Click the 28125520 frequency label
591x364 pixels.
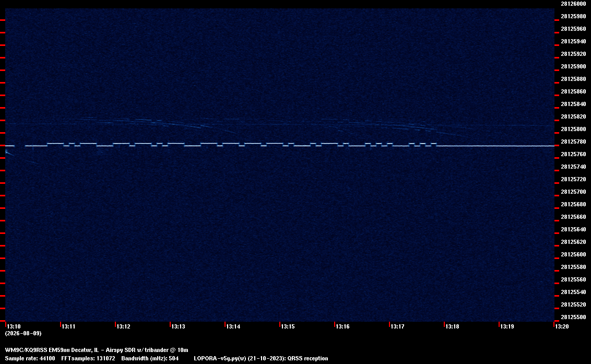[573, 304]
